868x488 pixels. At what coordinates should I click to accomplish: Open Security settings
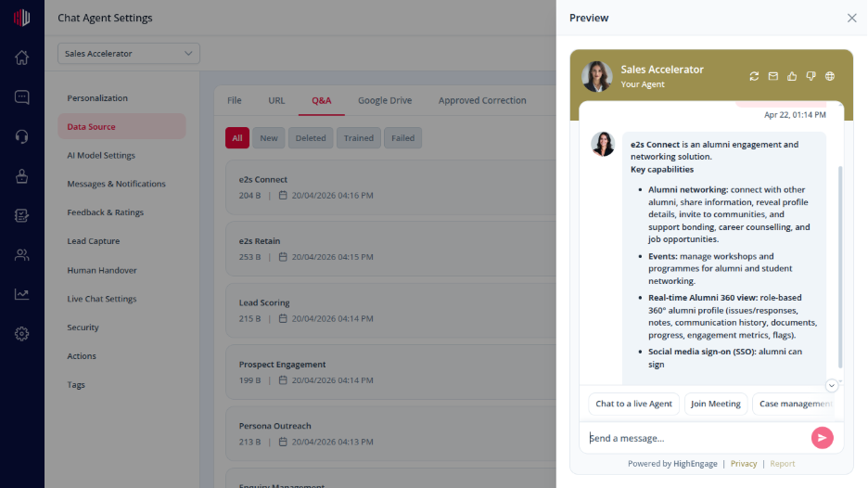[x=121, y=327]
